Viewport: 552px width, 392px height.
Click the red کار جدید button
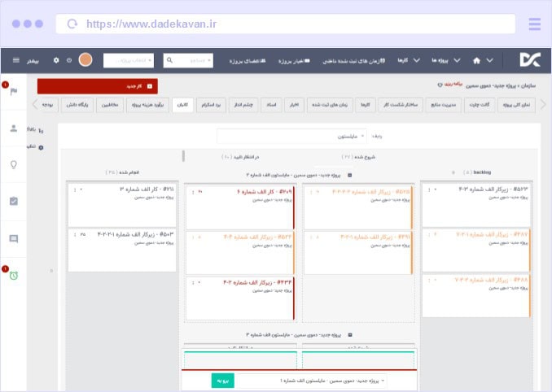pos(98,85)
